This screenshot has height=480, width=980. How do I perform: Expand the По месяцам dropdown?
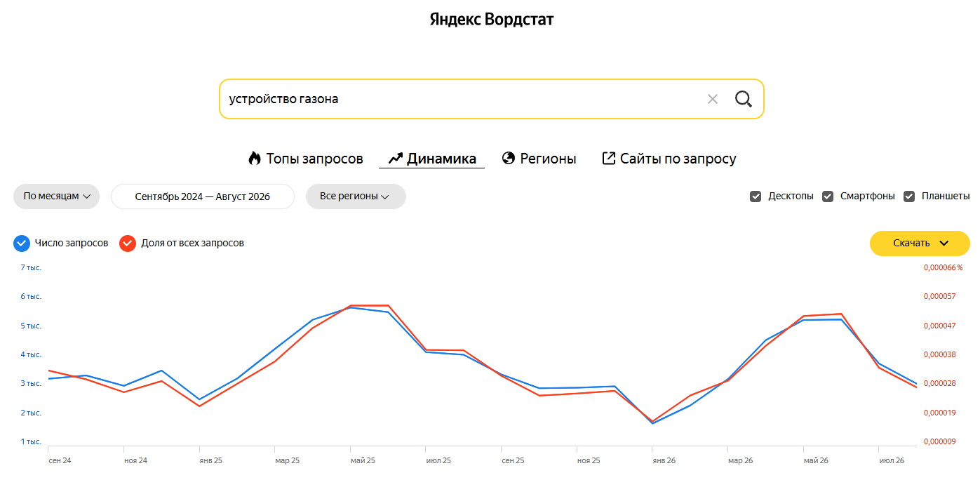pos(57,196)
